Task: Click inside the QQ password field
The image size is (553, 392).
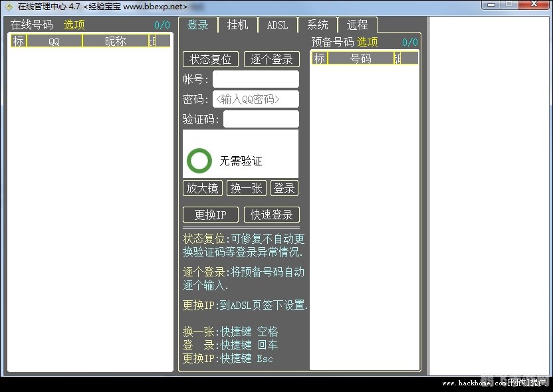Action: tap(256, 99)
